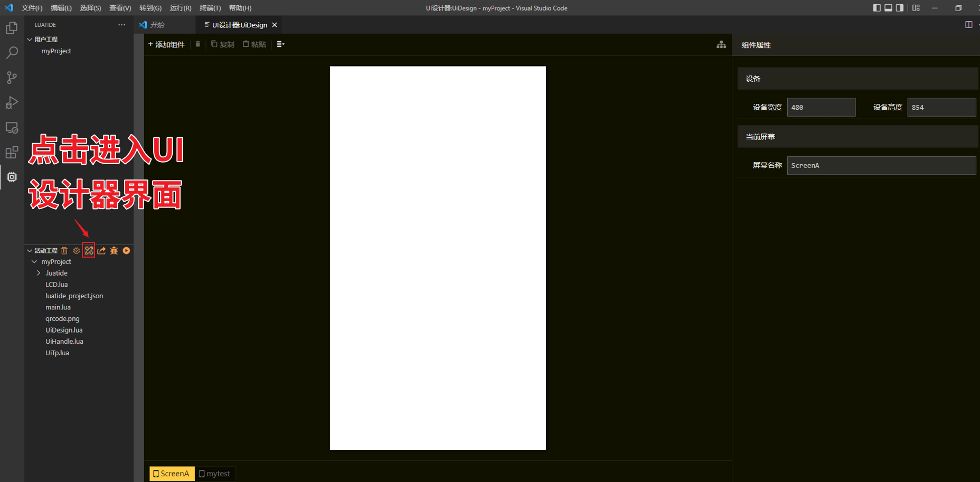Image resolution: width=980 pixels, height=482 pixels.
Task: Open the UI designer via the crossed-tools icon
Action: click(x=89, y=250)
